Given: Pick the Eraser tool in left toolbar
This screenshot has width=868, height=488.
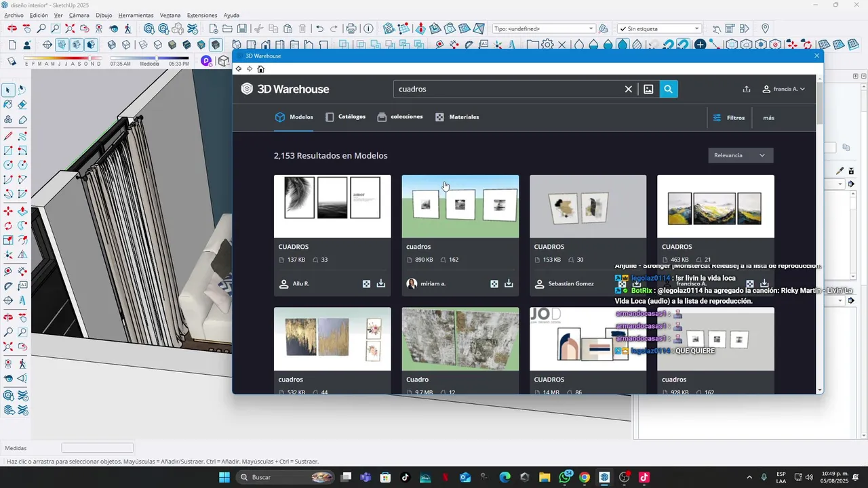Looking at the screenshot, I should pos(22,104).
